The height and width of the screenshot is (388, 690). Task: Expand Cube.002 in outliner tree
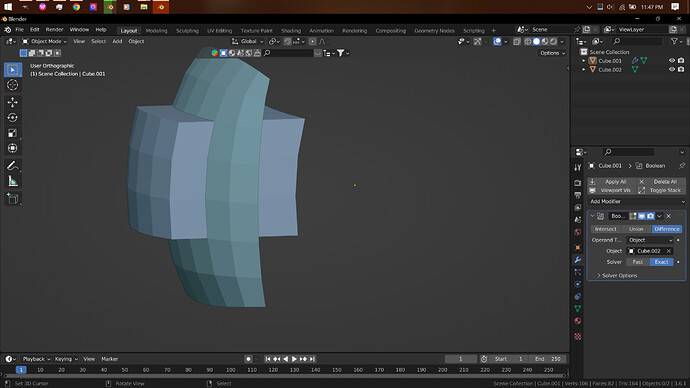click(x=584, y=70)
